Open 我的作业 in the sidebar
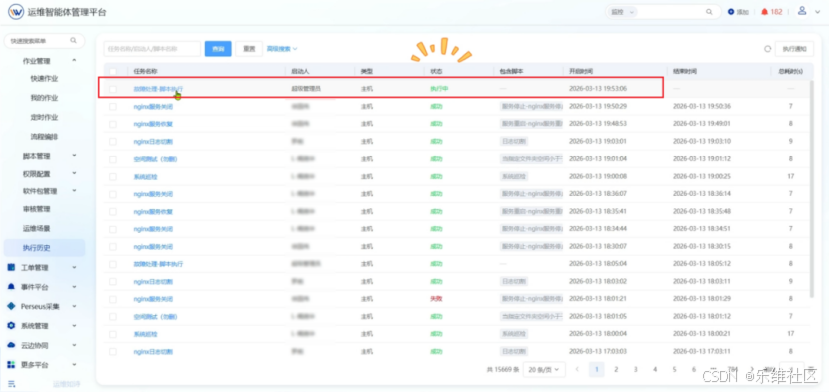This screenshot has height=392, width=830. pos(44,98)
